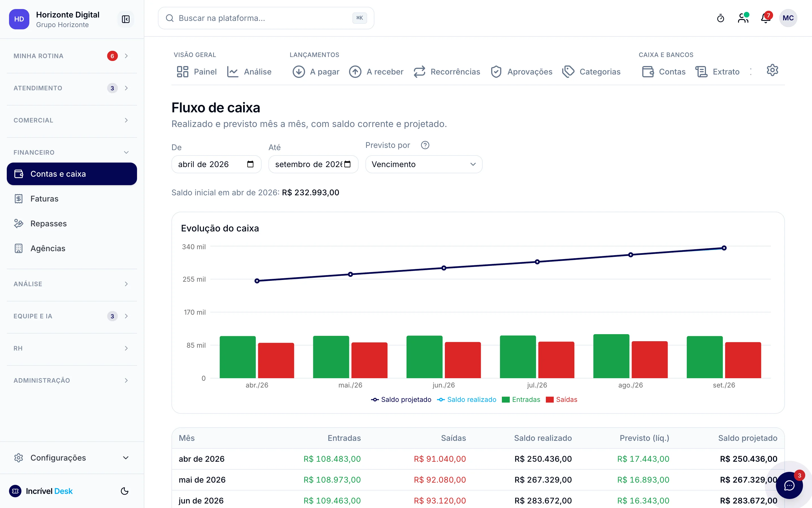Open Contas tab under Caixa e Bancos

[x=663, y=72]
